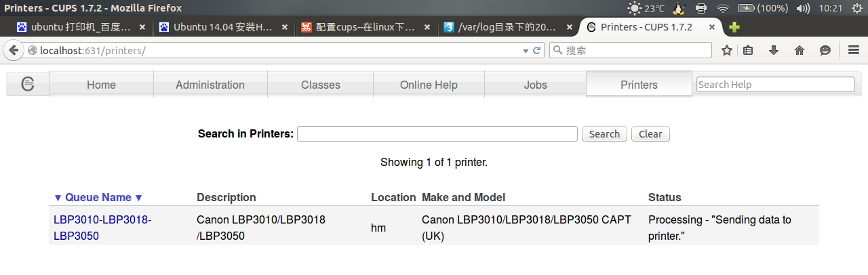Open CUPS Administration page
Image resolution: width=868 pixels, height=275 pixels.
[210, 85]
